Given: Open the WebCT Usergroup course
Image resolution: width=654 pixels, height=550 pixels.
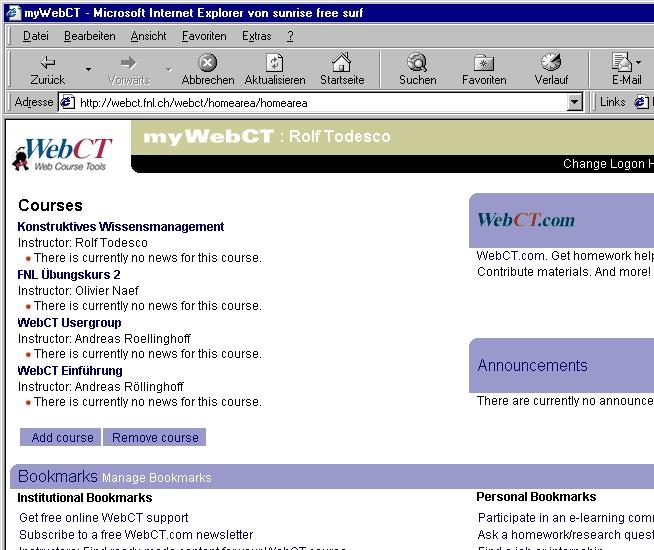Looking at the screenshot, I should point(69,323).
